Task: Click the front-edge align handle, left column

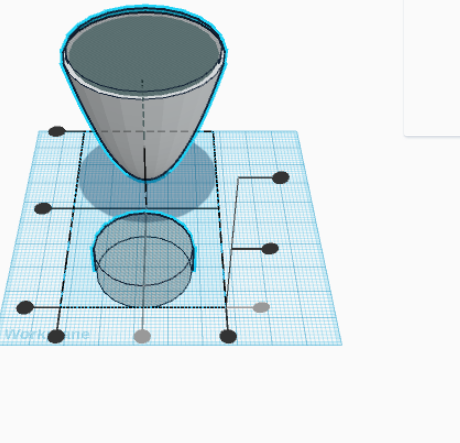Action: [x=25, y=307]
